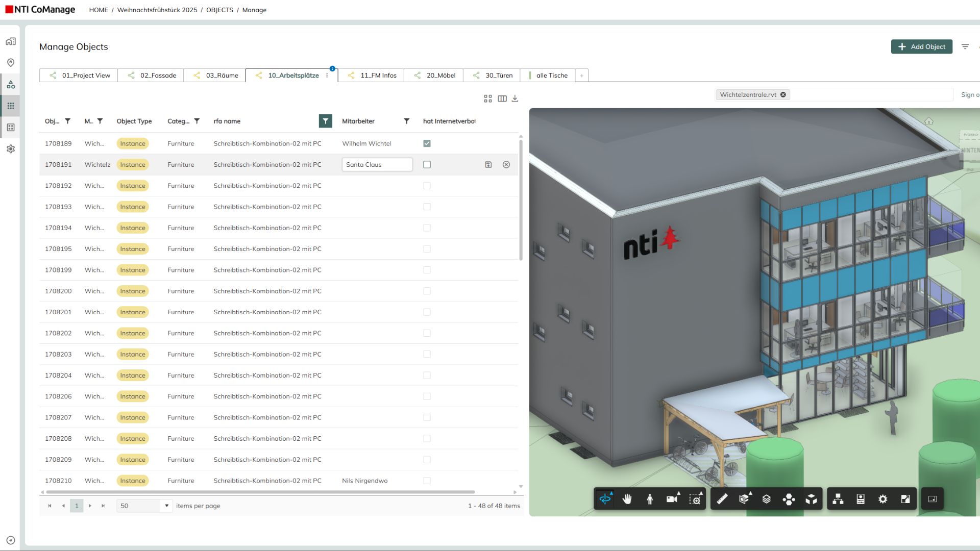Select the Pan hand tool in viewer
This screenshot has width=980, height=551.
[x=627, y=499]
